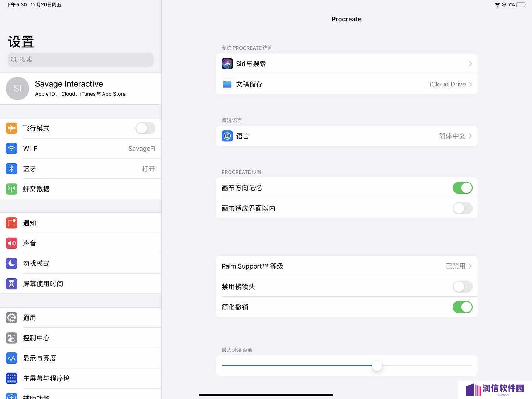Tap the cellular data antenna icon
This screenshot has height=399, width=532.
pyautogui.click(x=11, y=189)
